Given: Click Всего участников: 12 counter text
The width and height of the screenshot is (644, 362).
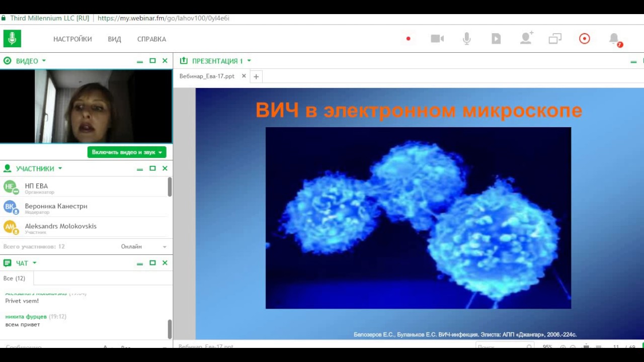Looking at the screenshot, I should 34,247.
